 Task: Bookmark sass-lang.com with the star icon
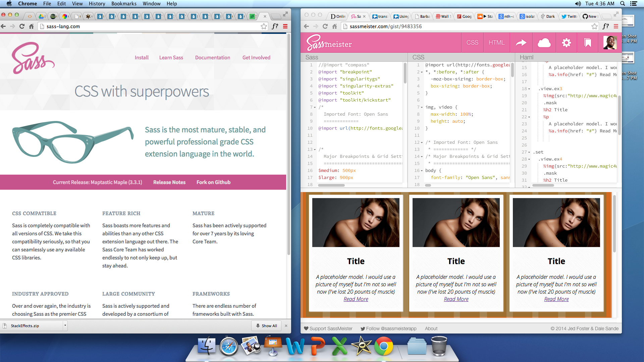(x=264, y=26)
